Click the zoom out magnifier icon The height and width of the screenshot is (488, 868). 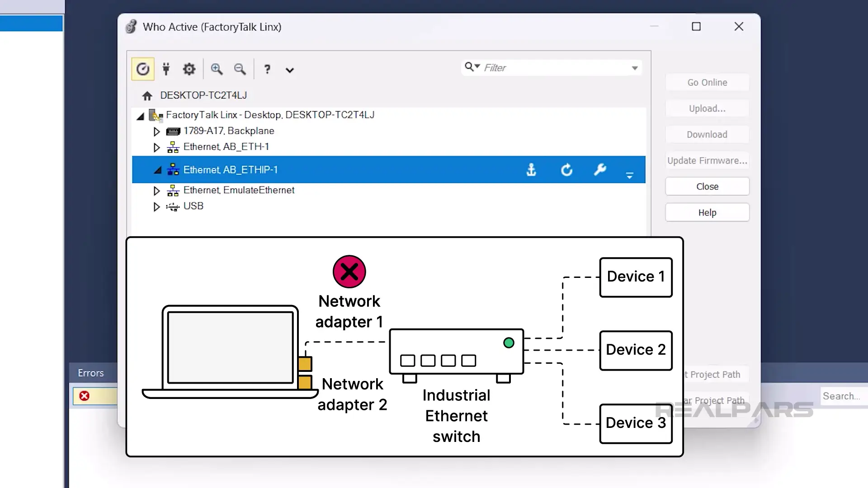click(x=240, y=69)
